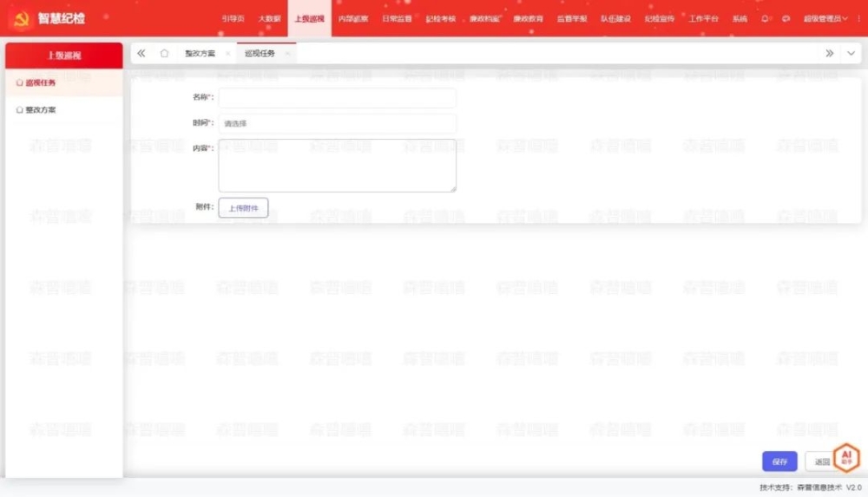Image resolution: width=868 pixels, height=497 pixels.
Task: Expand the 超级管理员 user dropdown
Action: click(x=825, y=18)
